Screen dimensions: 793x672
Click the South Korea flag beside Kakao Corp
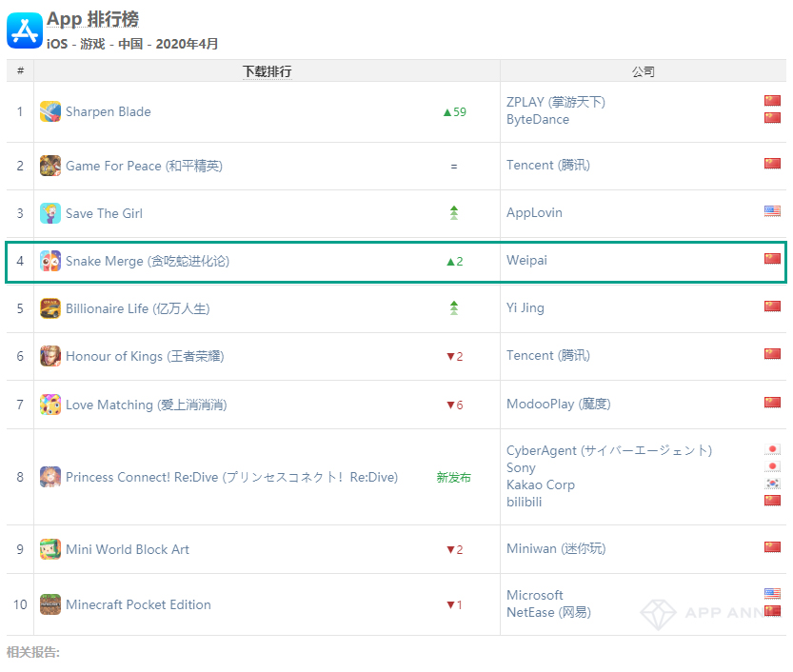click(772, 484)
